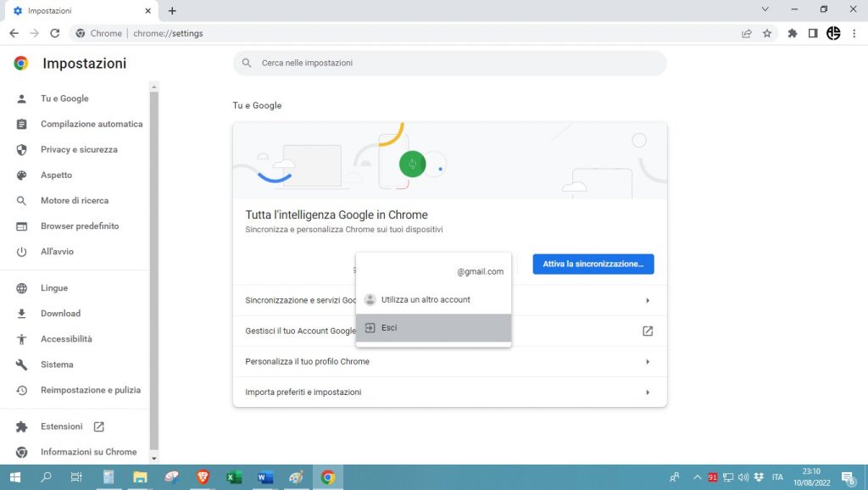The width and height of the screenshot is (868, 490).
Task: Open Privacy e sicurezza settings section
Action: click(79, 149)
